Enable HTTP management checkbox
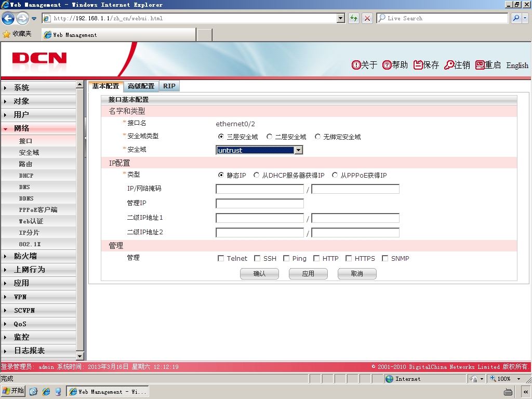Viewport: 532px width, 399px height. click(316, 259)
